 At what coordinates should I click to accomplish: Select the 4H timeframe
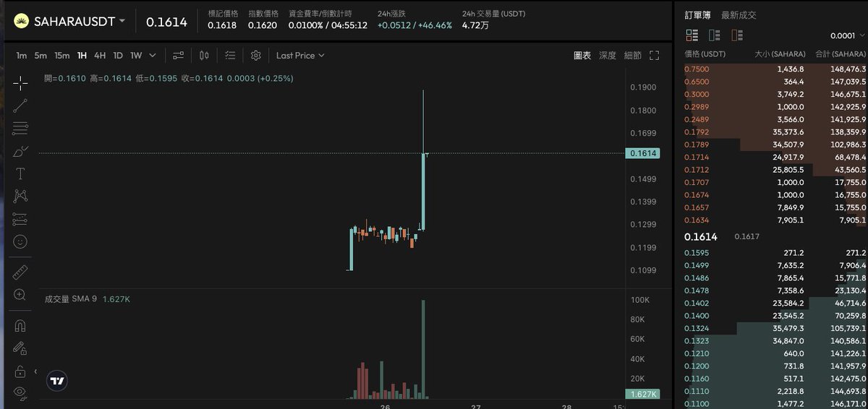coord(100,55)
